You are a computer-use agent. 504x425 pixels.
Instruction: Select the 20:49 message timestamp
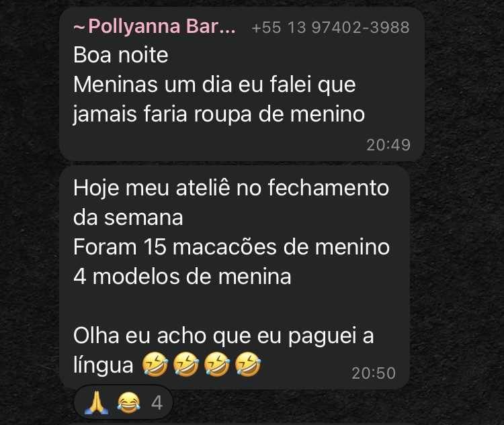(x=388, y=145)
